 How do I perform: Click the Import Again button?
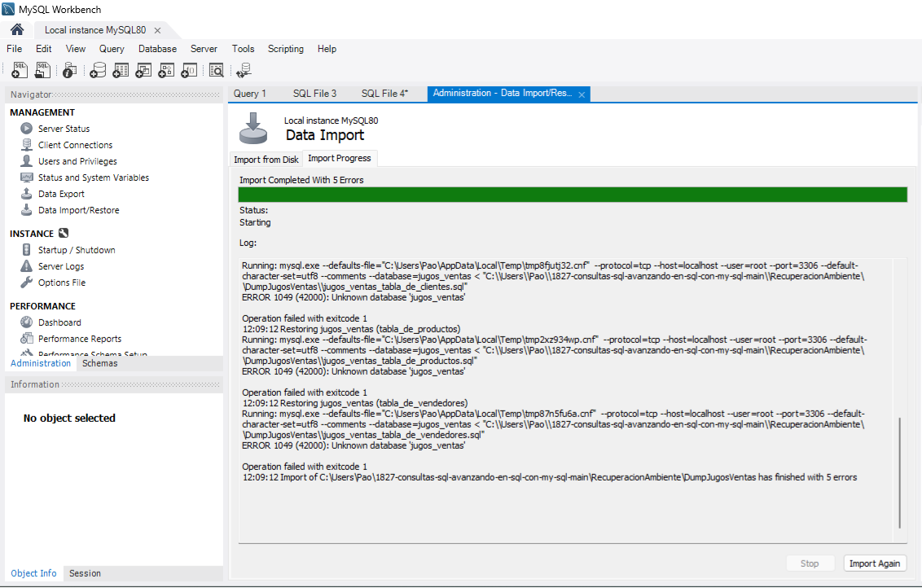click(x=875, y=564)
